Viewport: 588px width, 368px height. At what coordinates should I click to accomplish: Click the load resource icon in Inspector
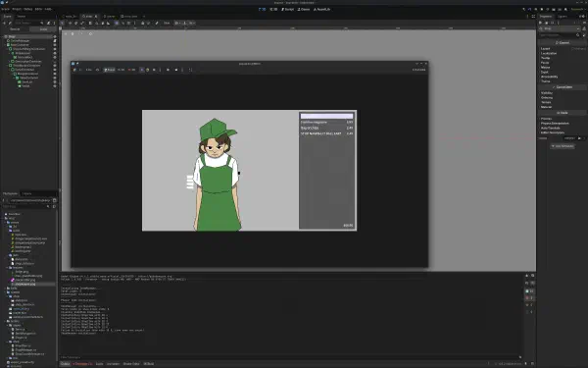(x=547, y=23)
